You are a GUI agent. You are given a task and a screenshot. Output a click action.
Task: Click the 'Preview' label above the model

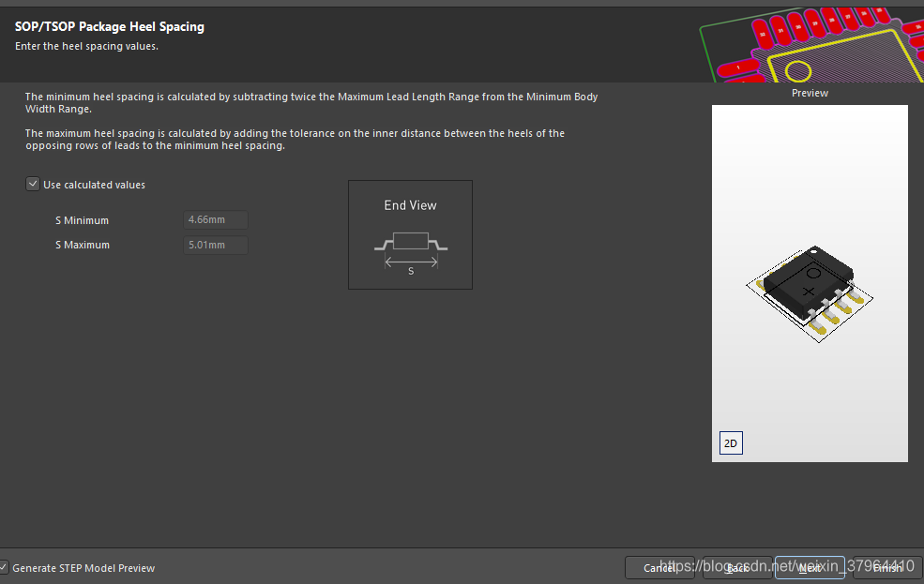pyautogui.click(x=810, y=93)
